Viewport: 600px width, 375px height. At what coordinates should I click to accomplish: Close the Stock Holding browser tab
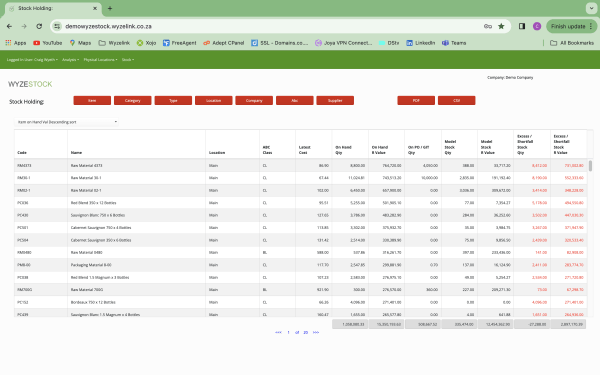95,8
